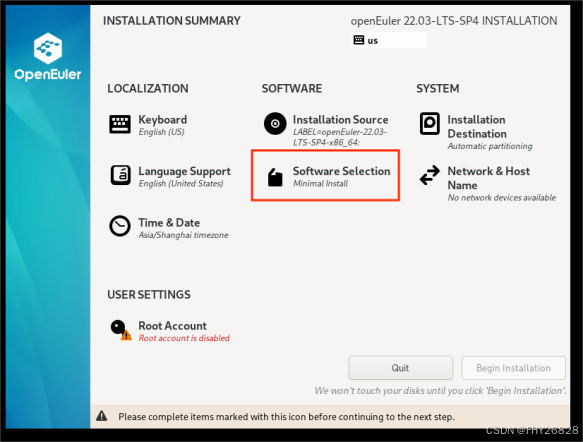
Task: Click 'Automatic partitioning' status text
Action: 490,146
